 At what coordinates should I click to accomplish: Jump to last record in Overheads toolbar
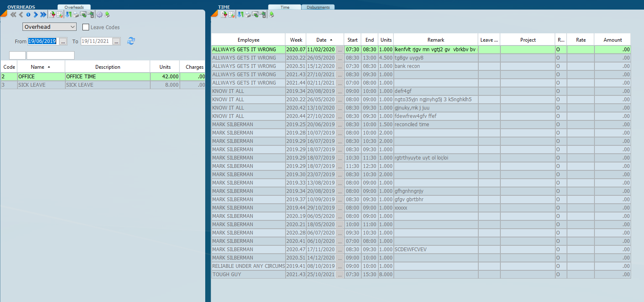tap(43, 15)
